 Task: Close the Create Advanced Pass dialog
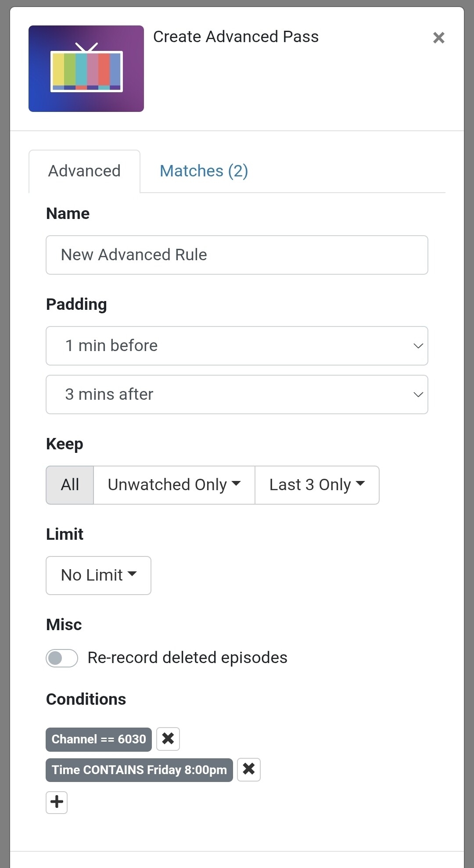[x=438, y=38]
